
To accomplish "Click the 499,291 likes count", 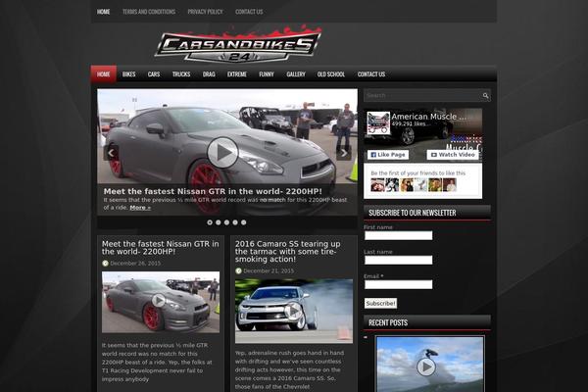I will (x=409, y=124).
